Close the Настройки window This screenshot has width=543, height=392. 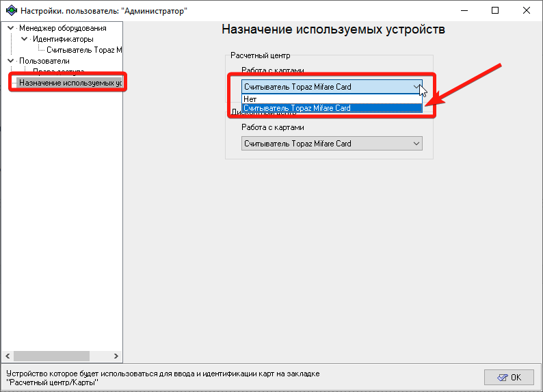click(527, 10)
